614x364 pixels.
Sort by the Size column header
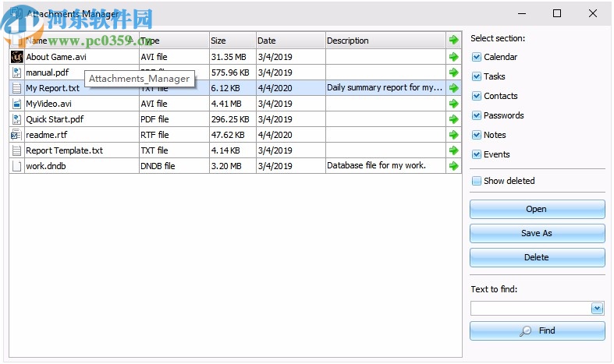[232, 41]
